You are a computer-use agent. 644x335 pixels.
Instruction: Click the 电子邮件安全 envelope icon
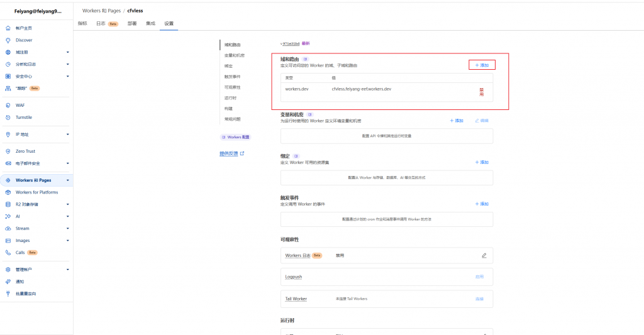[8, 163]
